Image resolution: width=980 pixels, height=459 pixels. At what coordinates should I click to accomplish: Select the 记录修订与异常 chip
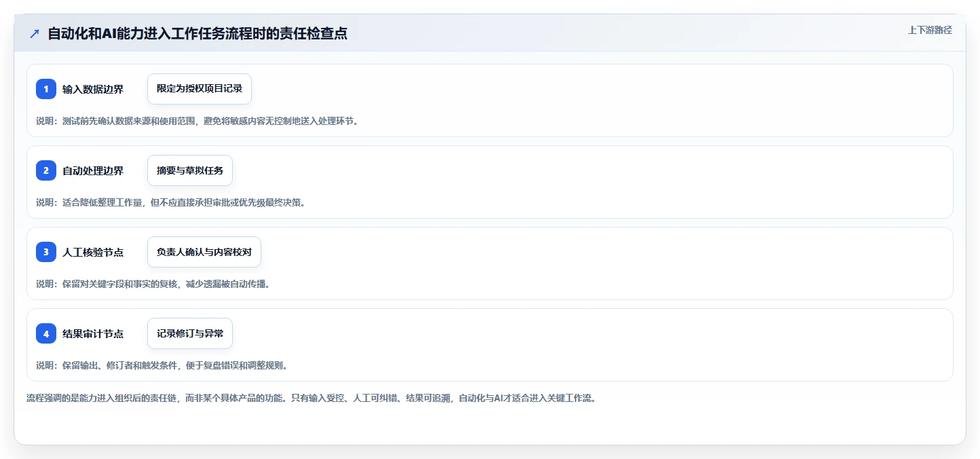tap(190, 333)
